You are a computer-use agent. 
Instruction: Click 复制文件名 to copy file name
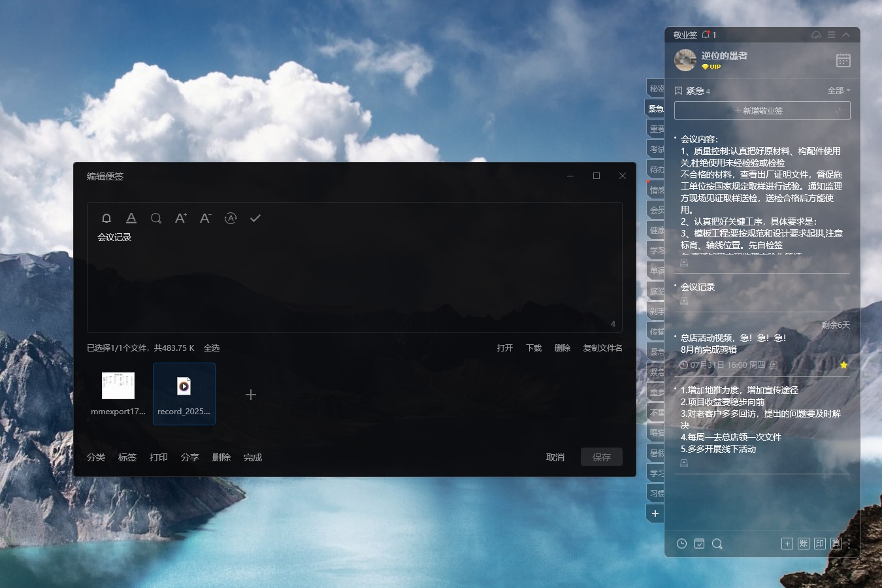pyautogui.click(x=602, y=348)
